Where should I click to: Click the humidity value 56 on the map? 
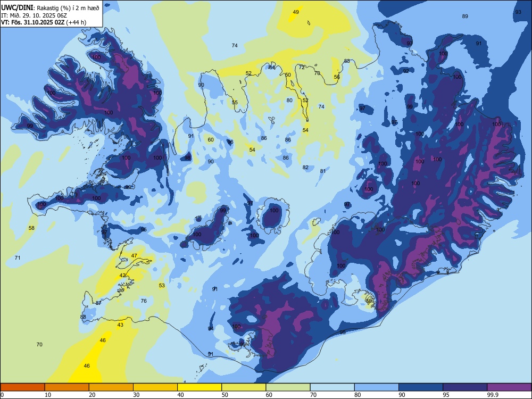pyautogui.click(x=337, y=77)
